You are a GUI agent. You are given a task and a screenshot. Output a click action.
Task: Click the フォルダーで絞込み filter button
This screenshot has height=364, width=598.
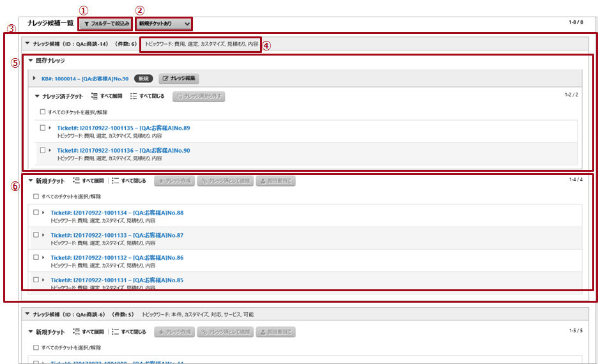[105, 24]
